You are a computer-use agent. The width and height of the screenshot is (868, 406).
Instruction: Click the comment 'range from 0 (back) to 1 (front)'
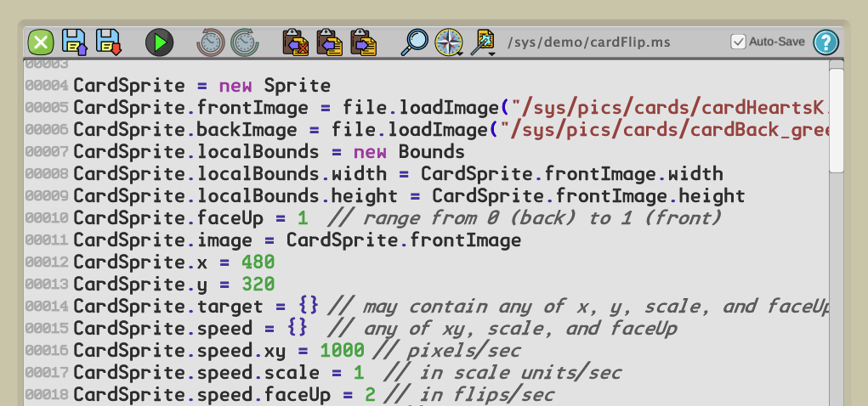[x=525, y=218]
